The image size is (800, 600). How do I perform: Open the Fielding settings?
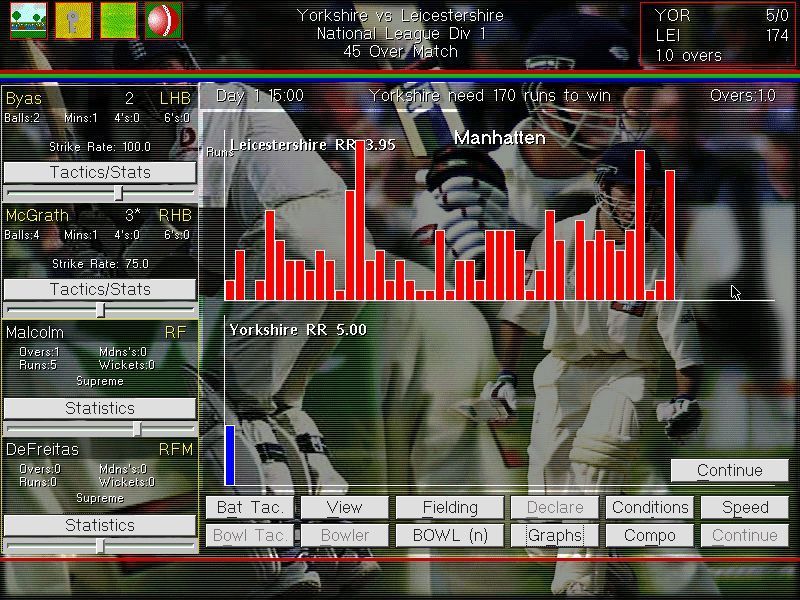[449, 507]
